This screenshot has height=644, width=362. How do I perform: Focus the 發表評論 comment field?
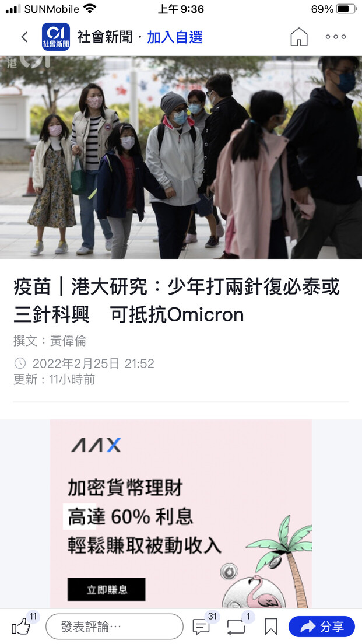coord(114,626)
